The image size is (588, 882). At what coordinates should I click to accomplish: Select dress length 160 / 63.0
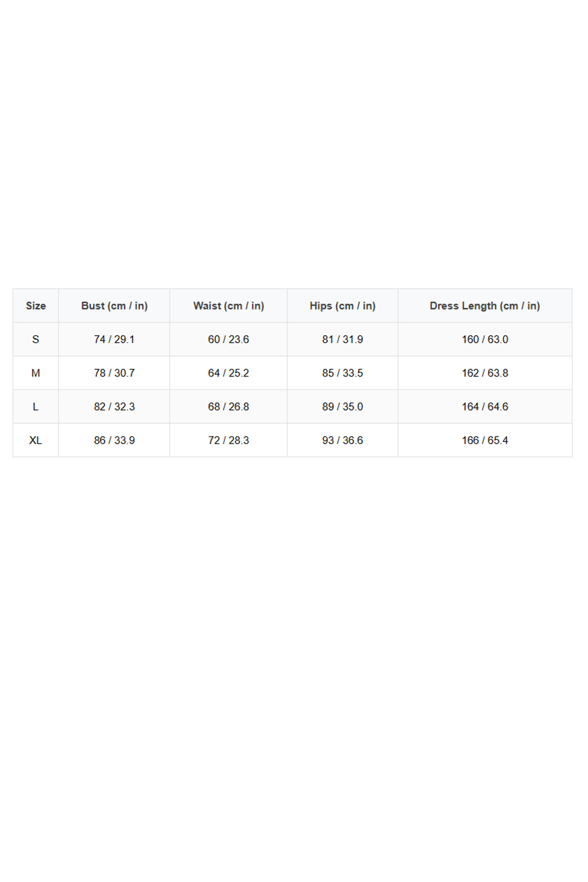click(x=485, y=339)
